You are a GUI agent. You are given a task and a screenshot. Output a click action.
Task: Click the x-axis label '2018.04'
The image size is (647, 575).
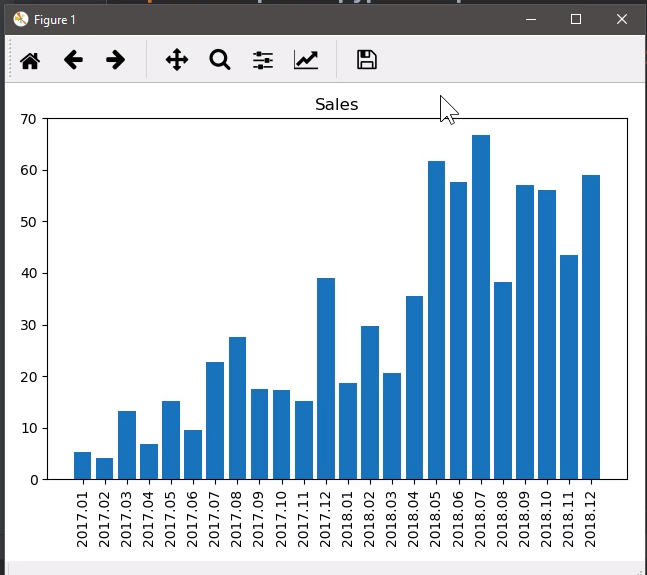click(x=414, y=519)
